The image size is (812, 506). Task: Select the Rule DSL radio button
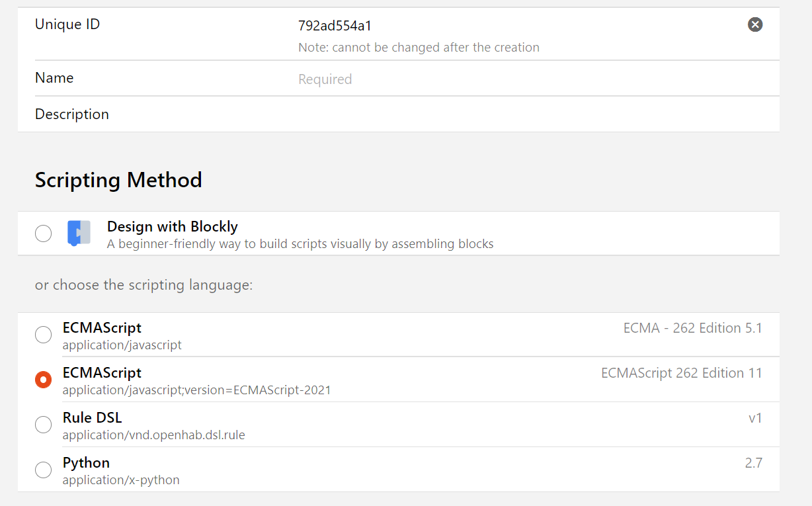click(43, 425)
